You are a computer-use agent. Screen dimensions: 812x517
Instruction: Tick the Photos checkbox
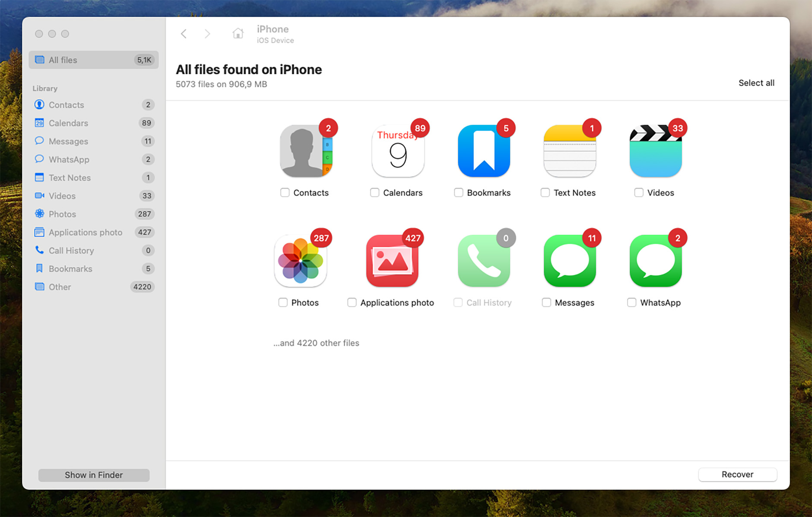(283, 303)
